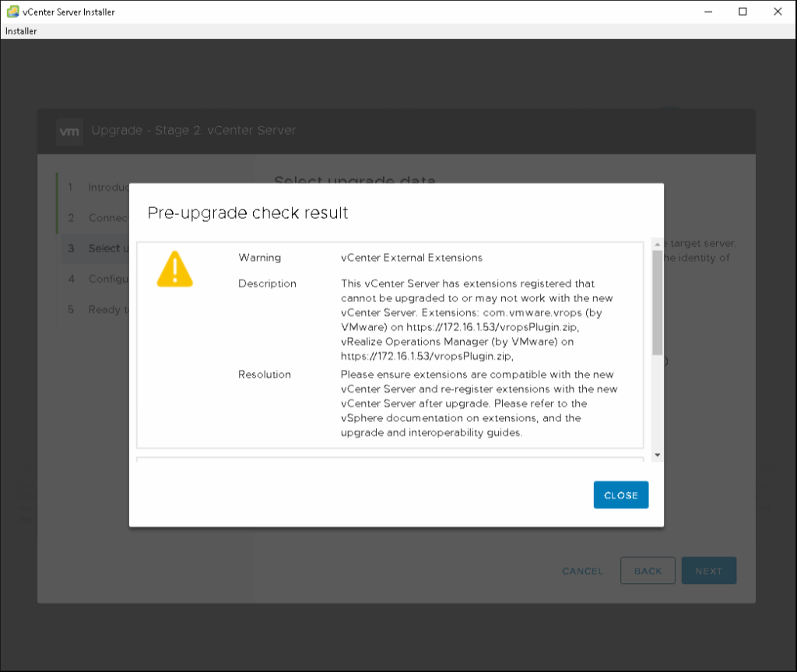
Task: Click the vCenter Server Installer title bar icon
Action: [x=12, y=12]
